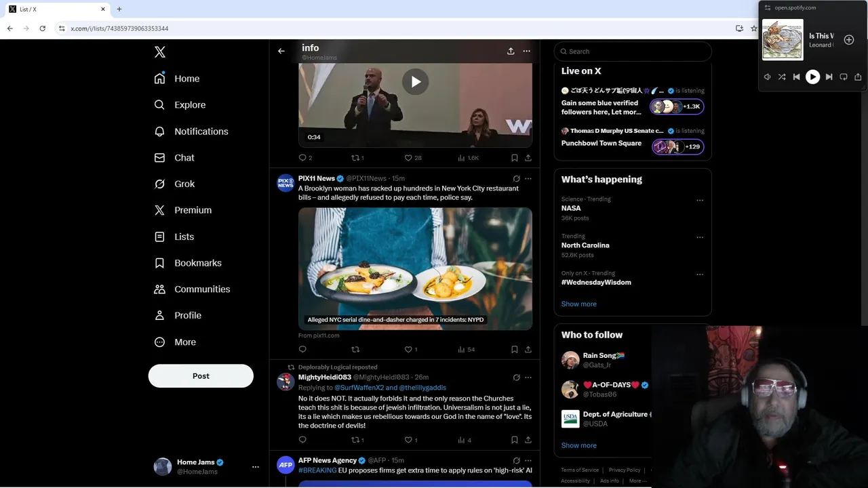
Task: Click the X search field
Action: 633,52
